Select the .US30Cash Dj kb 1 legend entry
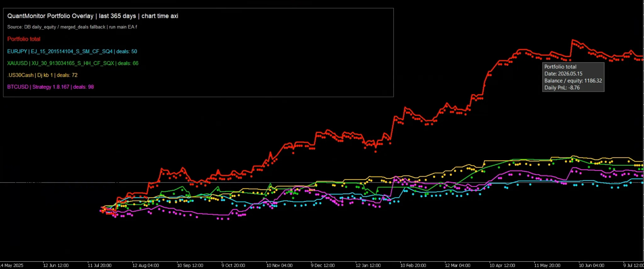This screenshot has width=644, height=269. point(42,75)
